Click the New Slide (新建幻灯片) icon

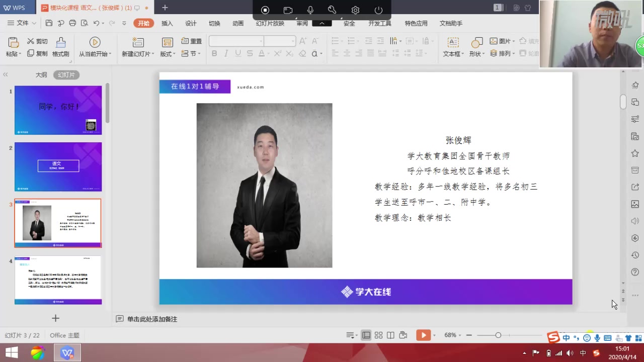(x=138, y=42)
